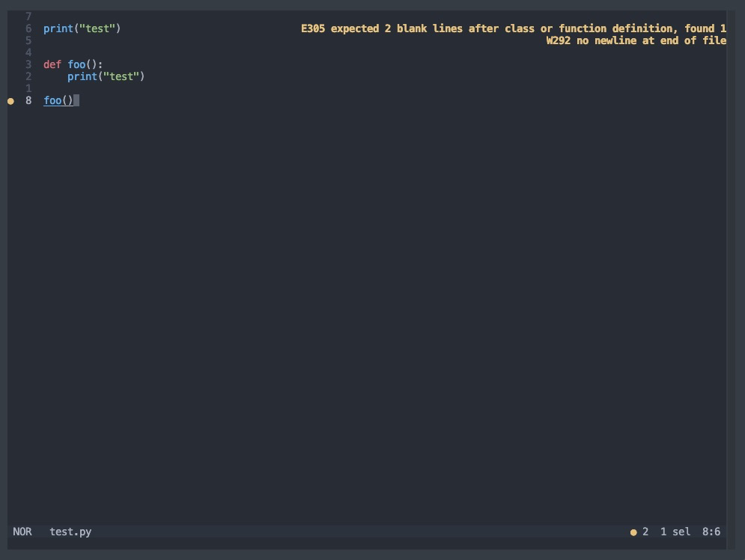Click relative line number 3 beside def
Image resolution: width=745 pixels, height=560 pixels.
(x=28, y=64)
